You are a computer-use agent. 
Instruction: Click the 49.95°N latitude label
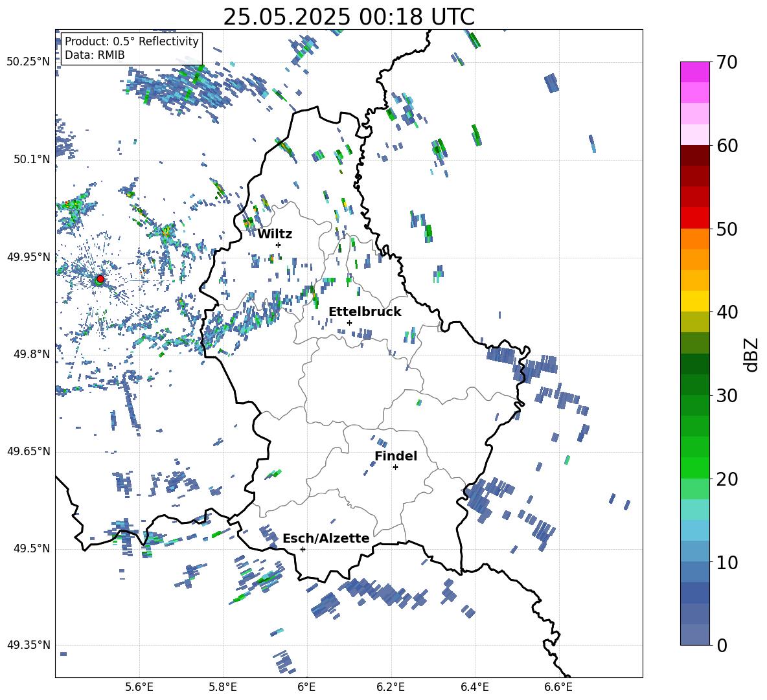pos(29,257)
